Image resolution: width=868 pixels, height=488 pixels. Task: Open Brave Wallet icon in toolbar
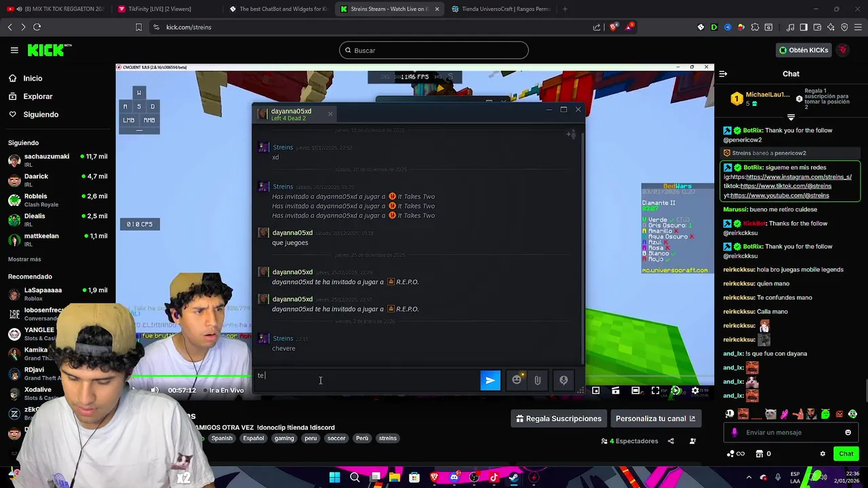pos(817,27)
